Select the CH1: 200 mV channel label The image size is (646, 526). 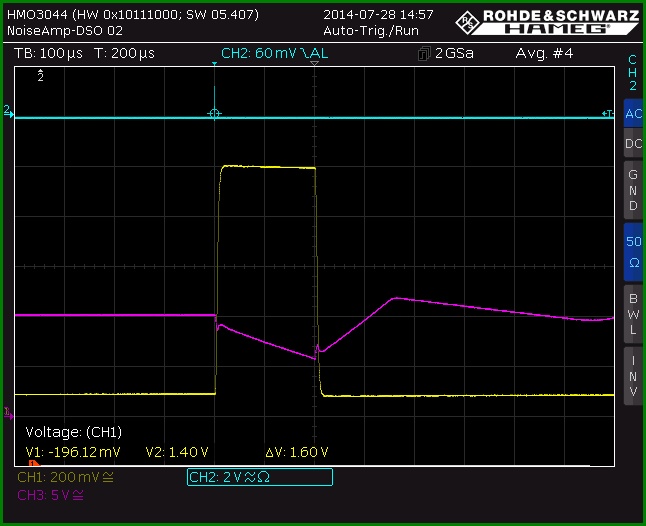tap(65, 477)
